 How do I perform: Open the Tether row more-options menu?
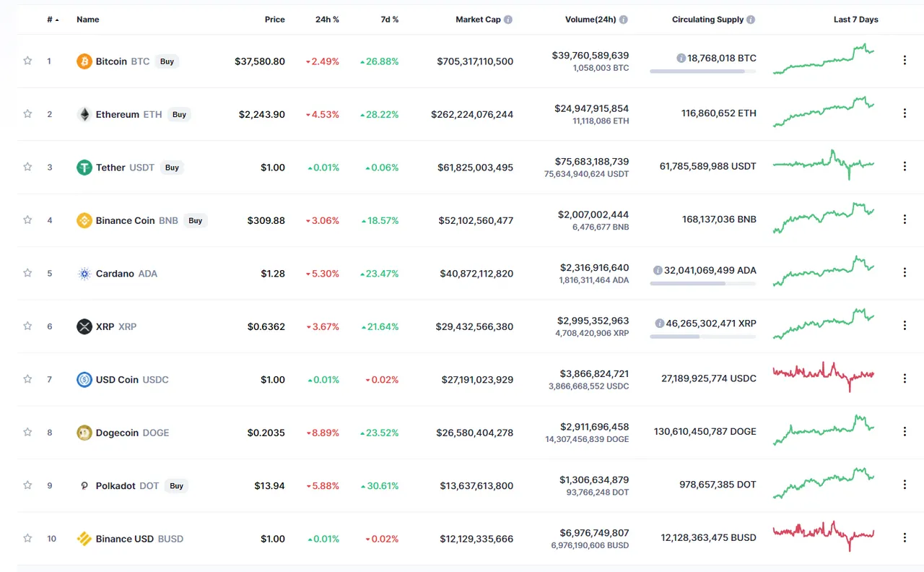click(x=905, y=166)
